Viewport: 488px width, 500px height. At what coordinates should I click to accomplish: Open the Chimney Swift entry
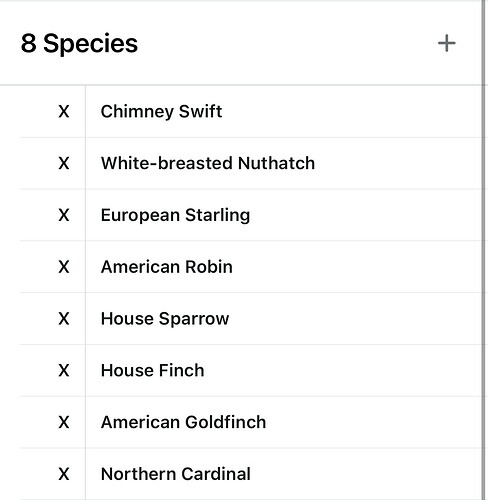(x=161, y=112)
